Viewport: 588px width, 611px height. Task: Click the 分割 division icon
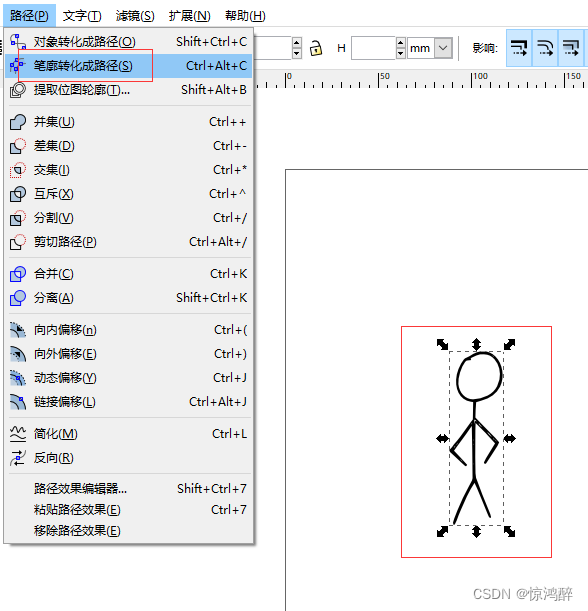(18, 218)
